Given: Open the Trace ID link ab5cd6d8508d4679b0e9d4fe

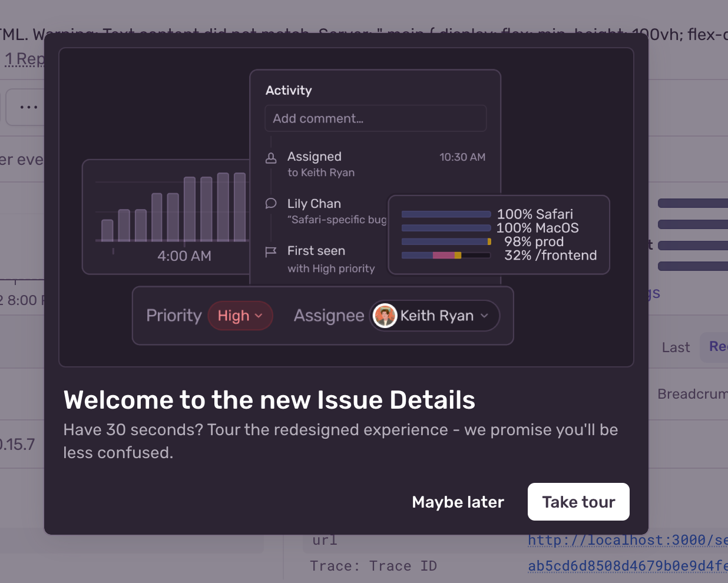Looking at the screenshot, I should click(x=627, y=566).
